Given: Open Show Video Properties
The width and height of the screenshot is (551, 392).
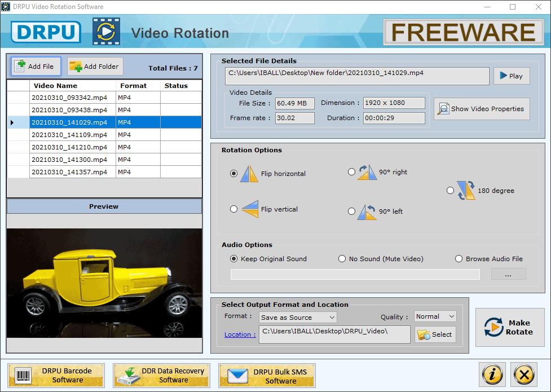Looking at the screenshot, I should pos(482,109).
